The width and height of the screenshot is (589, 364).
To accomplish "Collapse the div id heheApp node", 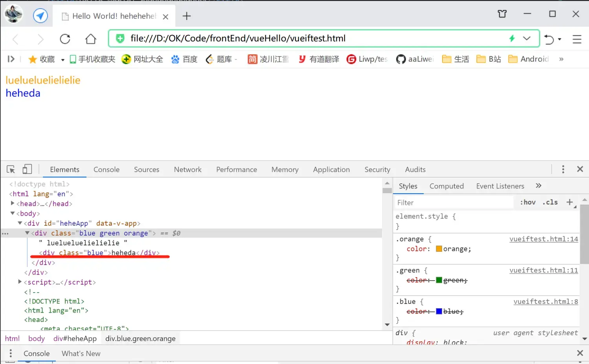I will pos(20,223).
